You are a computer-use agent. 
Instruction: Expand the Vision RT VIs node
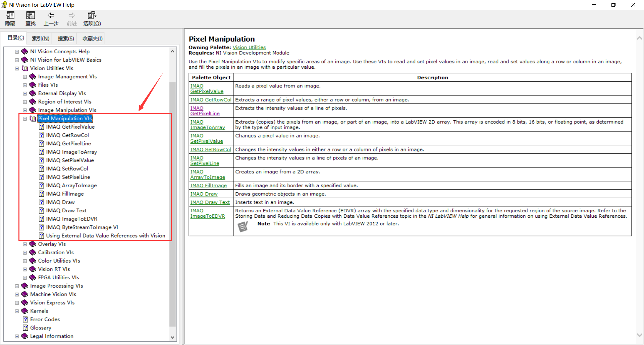(x=25, y=269)
